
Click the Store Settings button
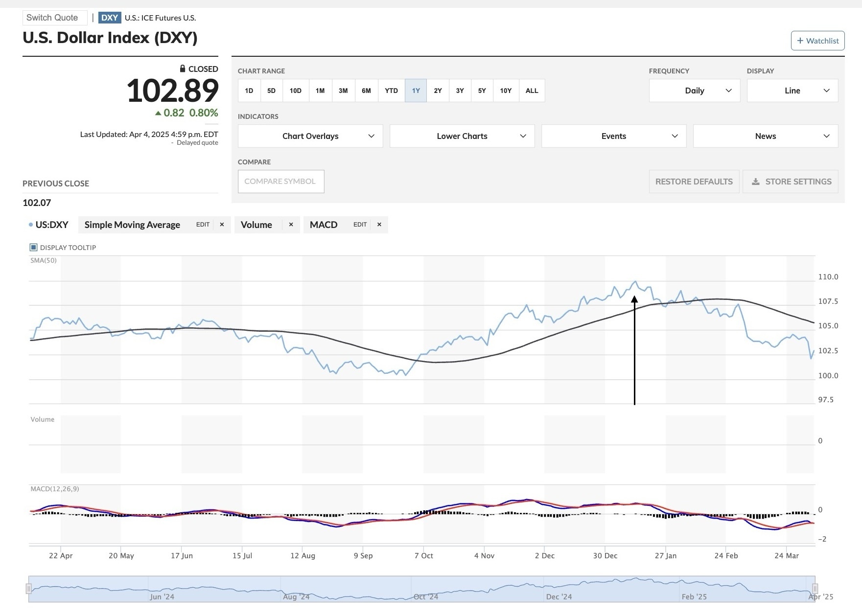(791, 182)
